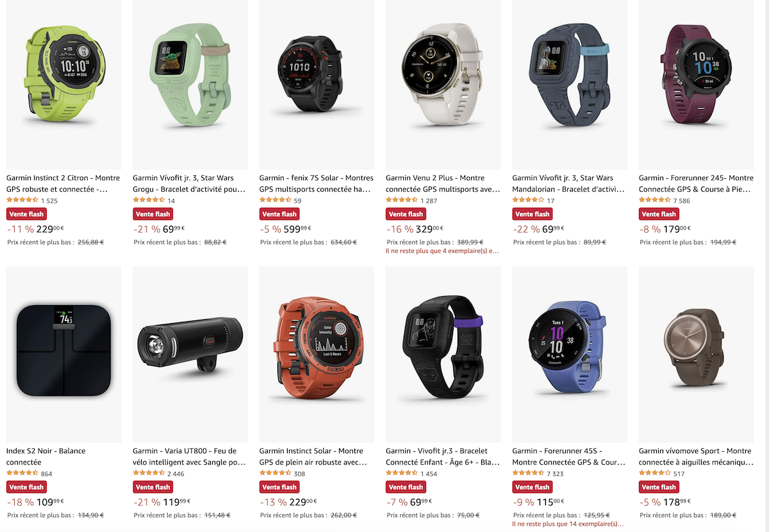Click the star rating for vívomove Sport
The image size is (769, 532).
(x=655, y=473)
